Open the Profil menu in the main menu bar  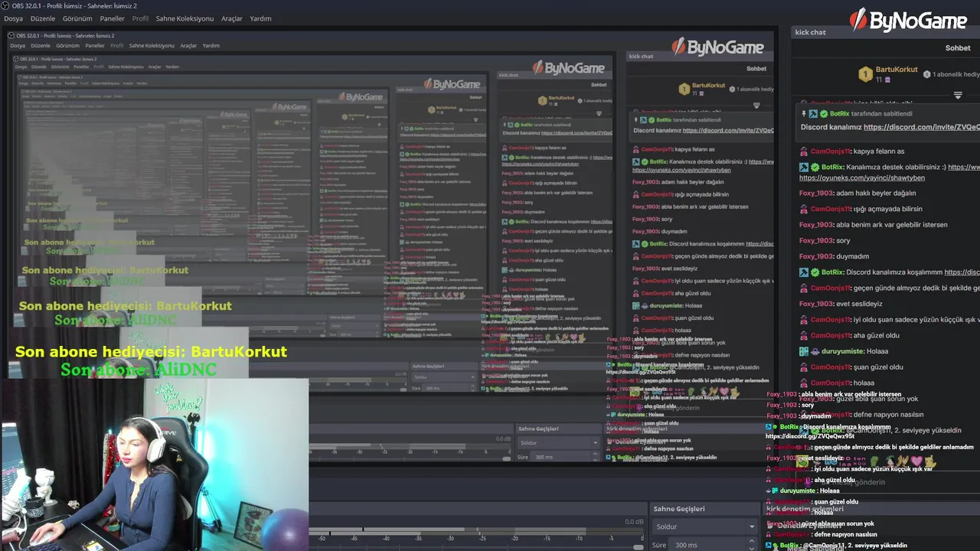point(140,18)
